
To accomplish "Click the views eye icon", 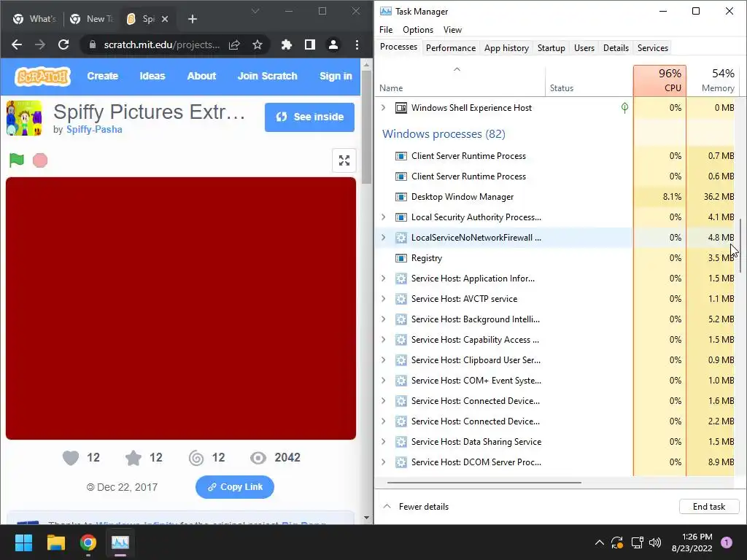I will (x=258, y=458).
